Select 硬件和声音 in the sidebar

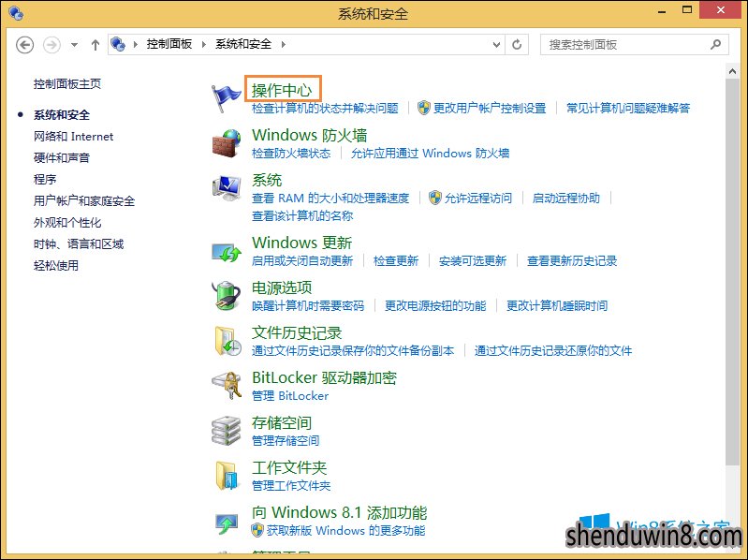tap(62, 158)
